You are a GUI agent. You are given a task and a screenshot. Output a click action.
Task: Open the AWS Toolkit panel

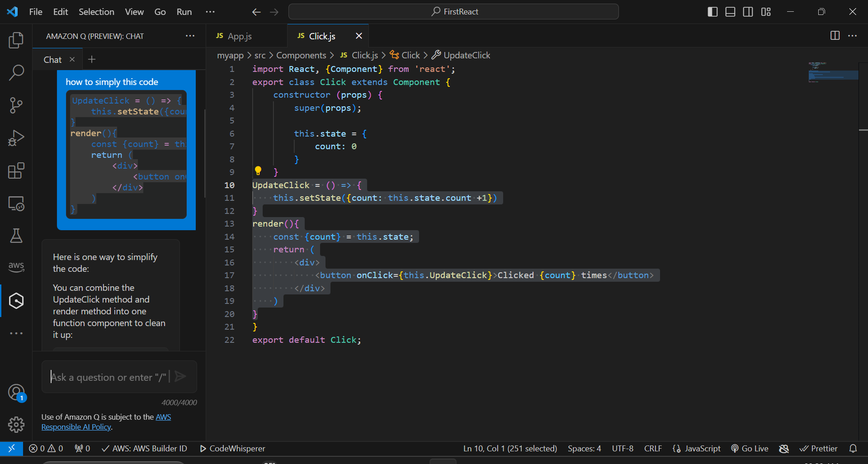[16, 267]
